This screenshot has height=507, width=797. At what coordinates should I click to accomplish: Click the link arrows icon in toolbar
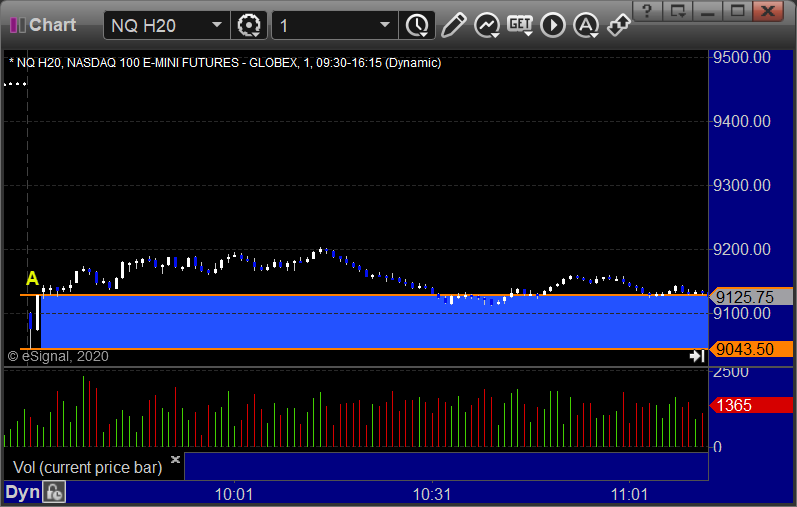tap(619, 25)
